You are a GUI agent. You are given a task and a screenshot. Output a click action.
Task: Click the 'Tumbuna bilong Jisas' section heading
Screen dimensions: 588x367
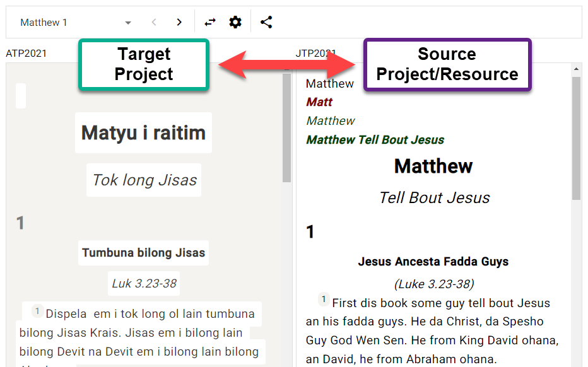click(143, 253)
